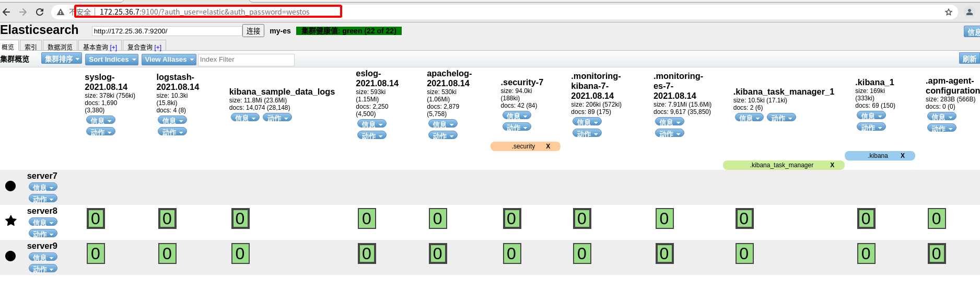Viewport: 980px width, 288px height.
Task: Open 动作 dropdown for node server8
Action: [x=43, y=234]
